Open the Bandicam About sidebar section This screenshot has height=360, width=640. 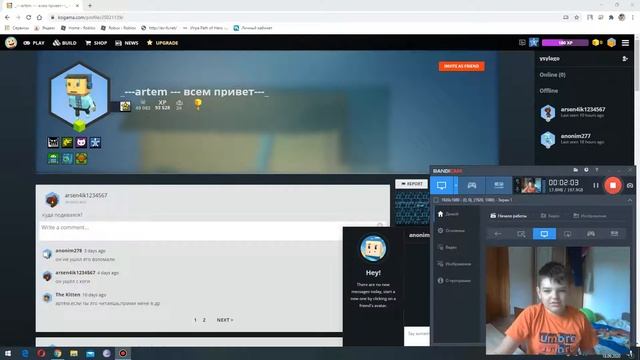(454, 281)
